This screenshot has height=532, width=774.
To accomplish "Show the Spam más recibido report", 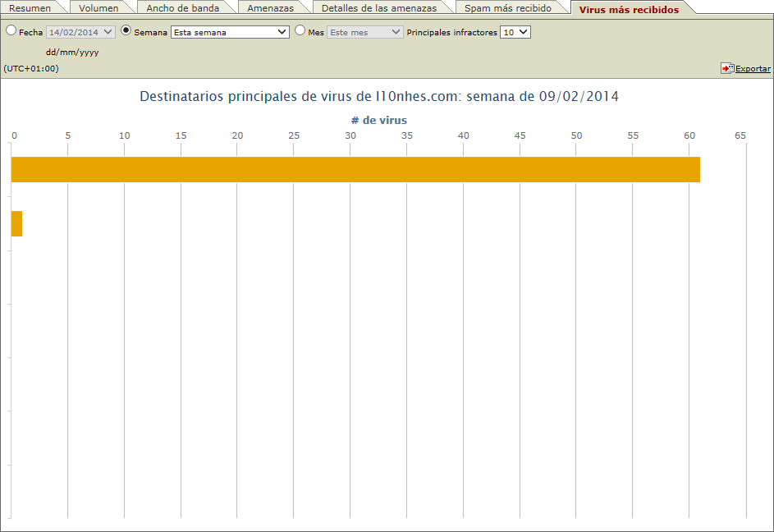I will [x=510, y=7].
